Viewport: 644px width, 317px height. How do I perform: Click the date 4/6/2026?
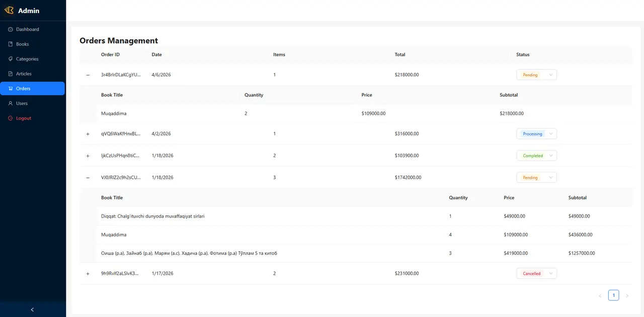(162, 75)
